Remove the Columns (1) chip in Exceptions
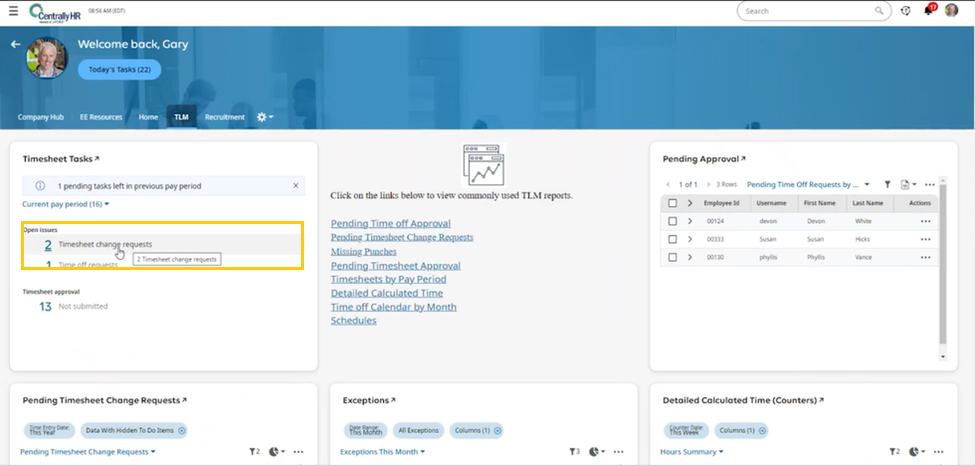The height and width of the screenshot is (465, 975). [x=496, y=430]
